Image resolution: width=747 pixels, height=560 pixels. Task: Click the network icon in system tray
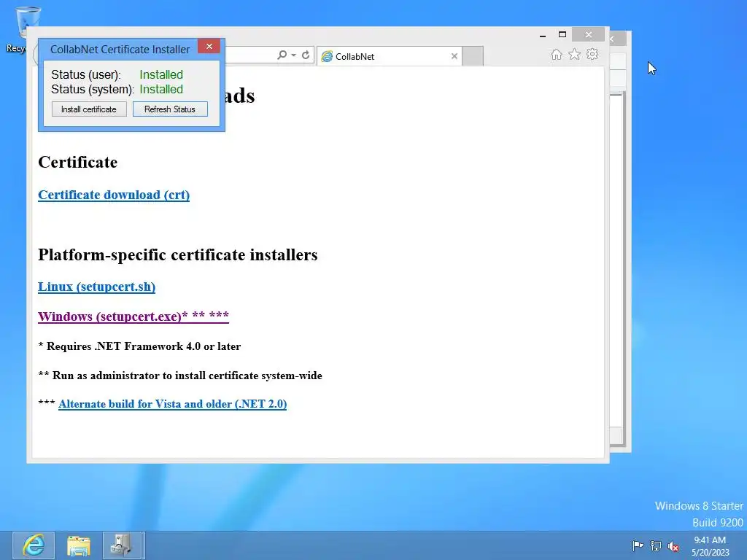pos(656,545)
